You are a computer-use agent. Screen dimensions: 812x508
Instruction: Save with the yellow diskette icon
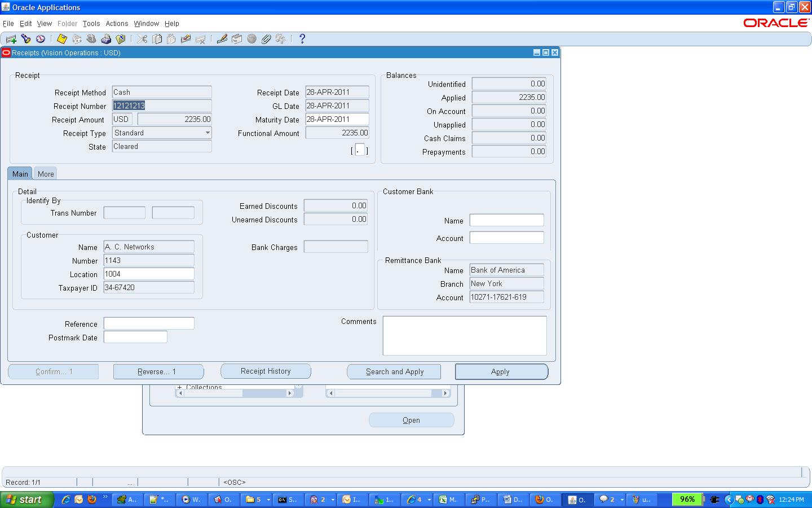(62, 39)
